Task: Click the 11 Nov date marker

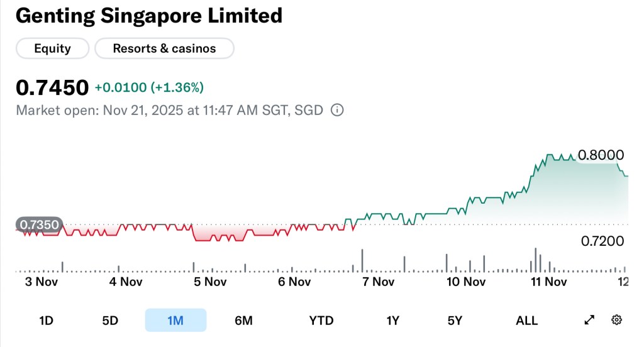Action: (x=550, y=282)
